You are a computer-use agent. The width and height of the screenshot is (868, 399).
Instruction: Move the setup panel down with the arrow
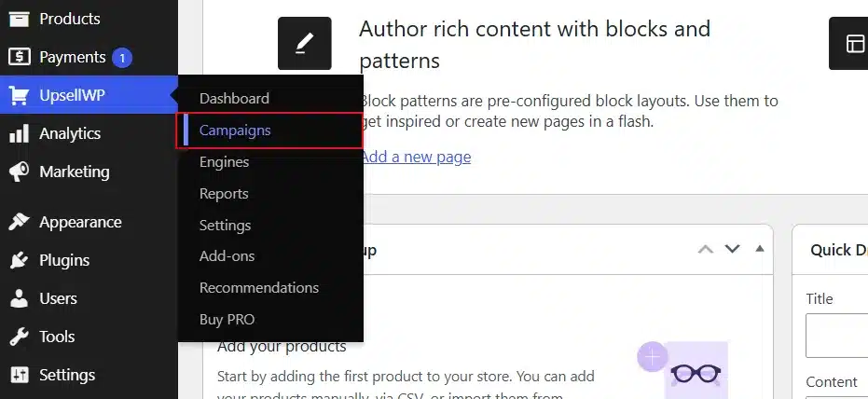[733, 249]
